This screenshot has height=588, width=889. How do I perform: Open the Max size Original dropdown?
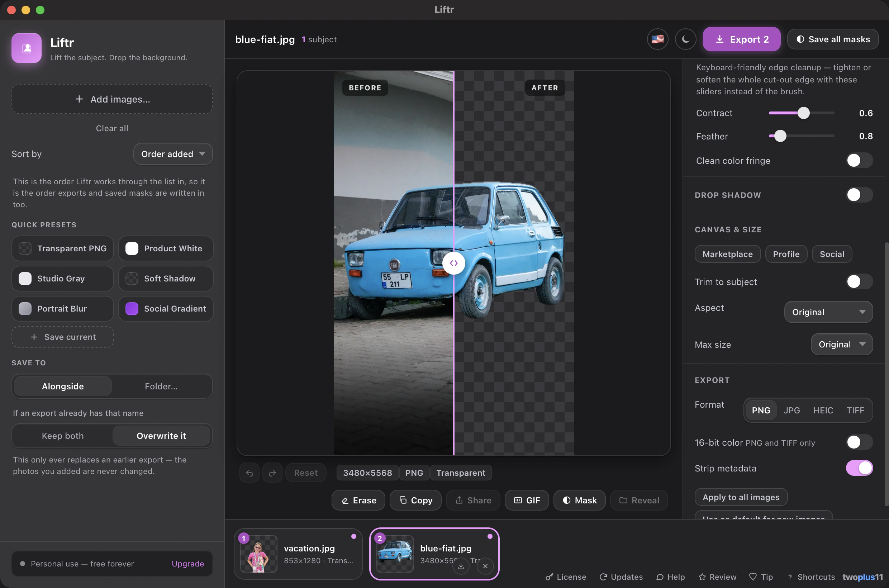tap(841, 344)
